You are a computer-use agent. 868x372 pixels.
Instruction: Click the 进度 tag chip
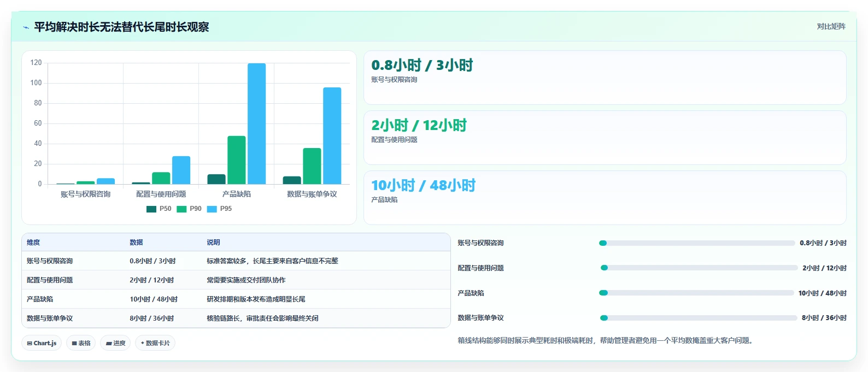point(115,343)
